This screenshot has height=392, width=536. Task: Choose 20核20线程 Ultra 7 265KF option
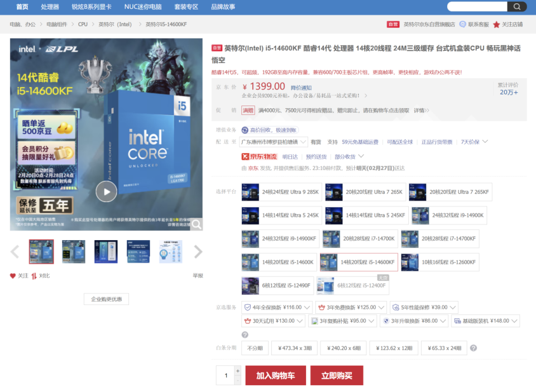(x=451, y=192)
